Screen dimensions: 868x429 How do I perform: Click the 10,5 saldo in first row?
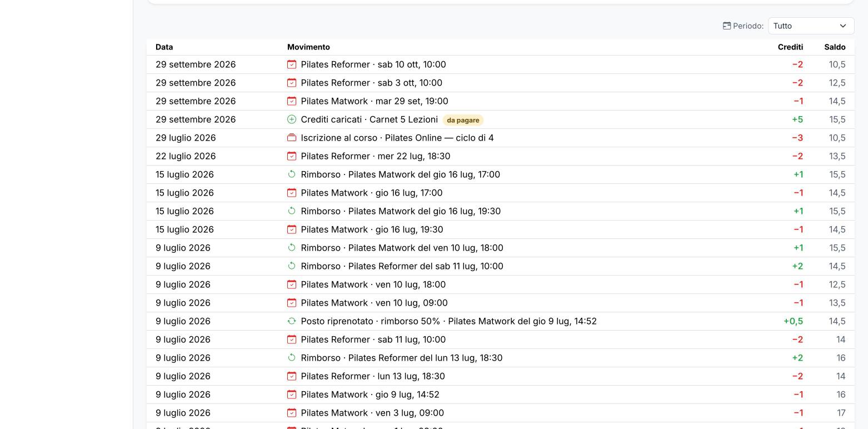click(837, 64)
